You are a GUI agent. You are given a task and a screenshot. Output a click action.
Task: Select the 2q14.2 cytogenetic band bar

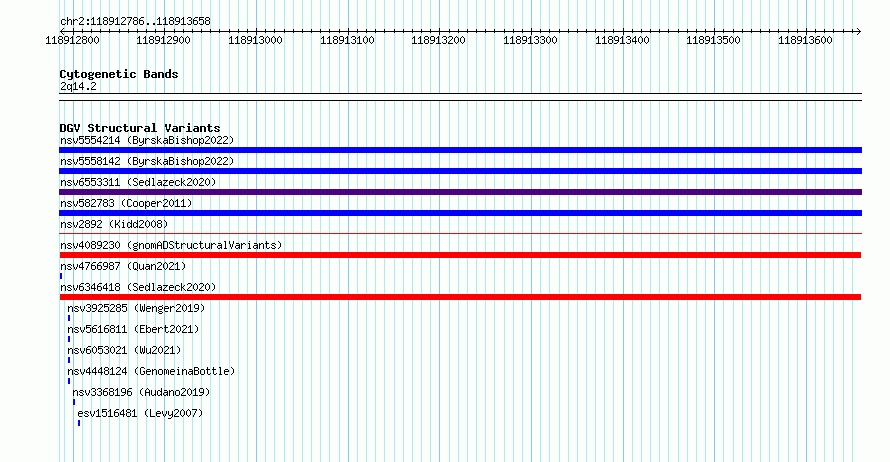[x=460, y=97]
